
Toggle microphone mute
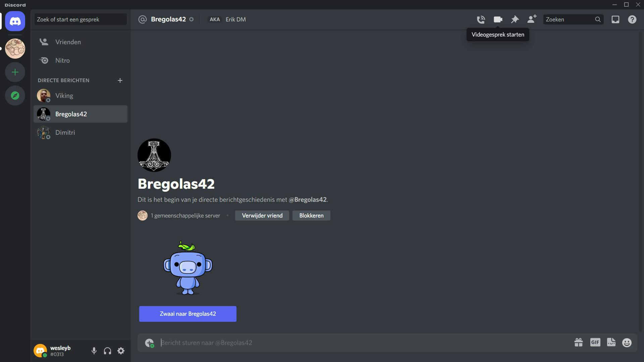click(94, 351)
